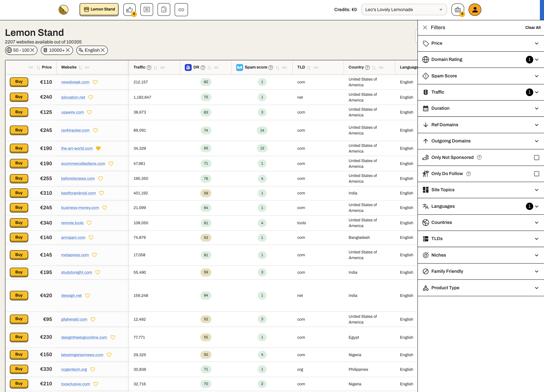The width and height of the screenshot is (544, 392).
Task: Sort by Price column arrows
Action: (38, 68)
